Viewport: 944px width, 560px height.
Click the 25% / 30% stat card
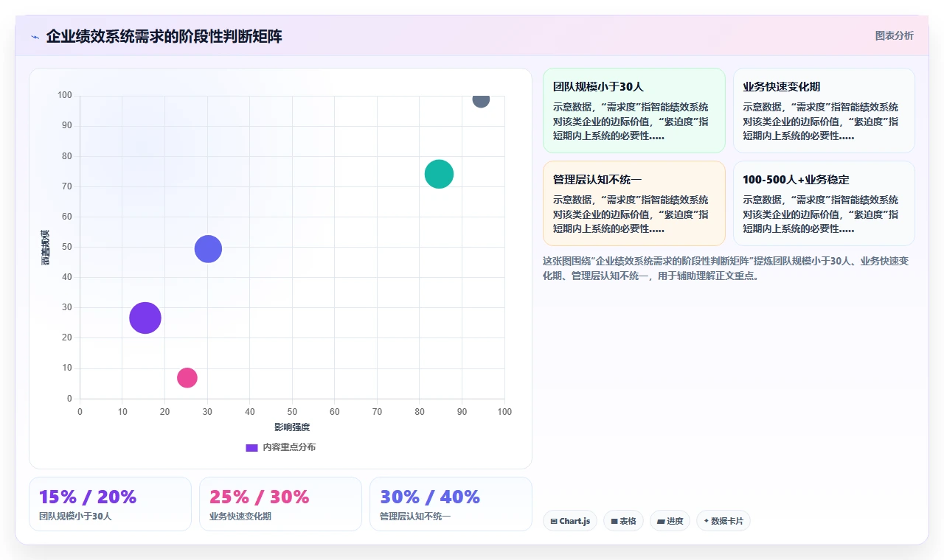point(280,504)
